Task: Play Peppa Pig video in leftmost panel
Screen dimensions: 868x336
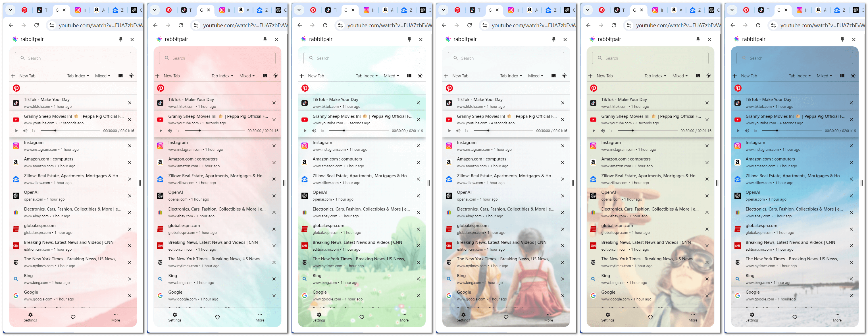Action: [x=16, y=131]
